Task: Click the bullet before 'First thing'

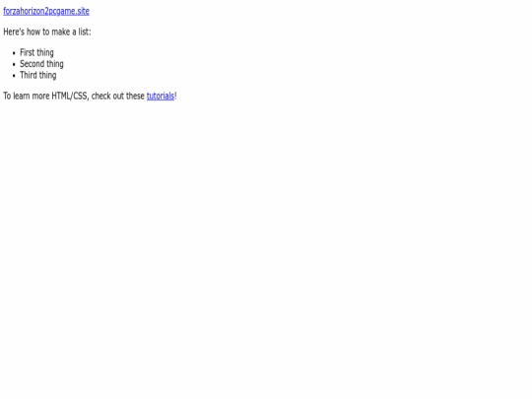Action: point(14,53)
